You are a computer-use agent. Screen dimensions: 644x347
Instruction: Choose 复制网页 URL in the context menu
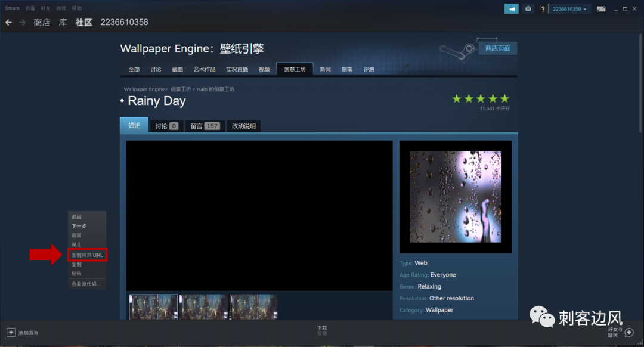tap(88, 255)
